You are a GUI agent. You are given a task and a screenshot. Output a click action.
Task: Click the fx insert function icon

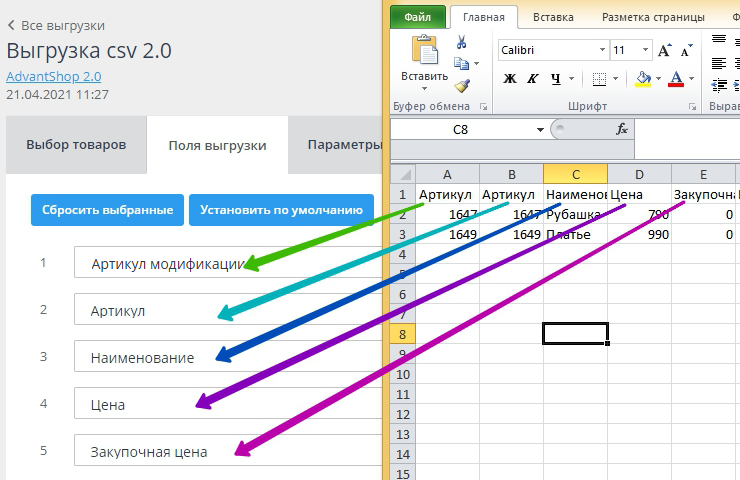coord(621,129)
